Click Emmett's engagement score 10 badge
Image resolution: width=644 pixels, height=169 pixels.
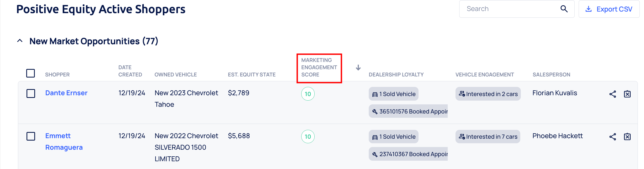point(308,137)
